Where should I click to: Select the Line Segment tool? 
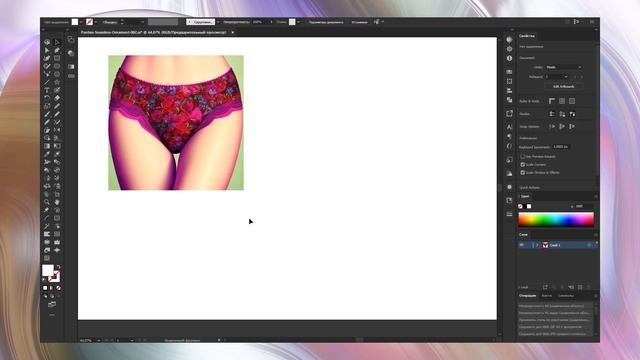point(47,82)
